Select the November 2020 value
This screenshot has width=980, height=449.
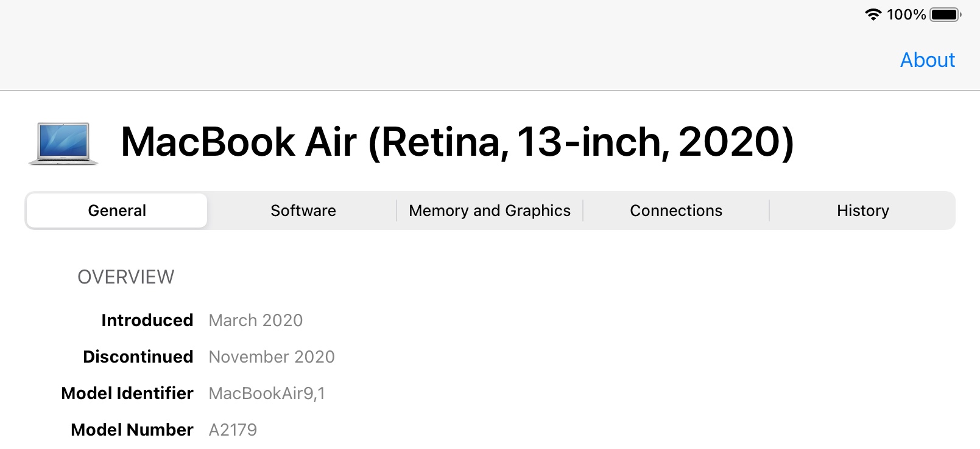pos(272,357)
